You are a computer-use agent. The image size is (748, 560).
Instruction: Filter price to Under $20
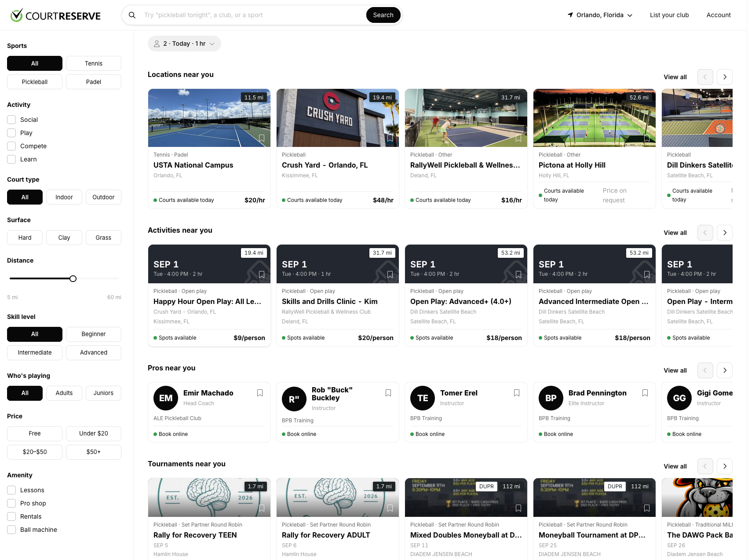point(94,434)
